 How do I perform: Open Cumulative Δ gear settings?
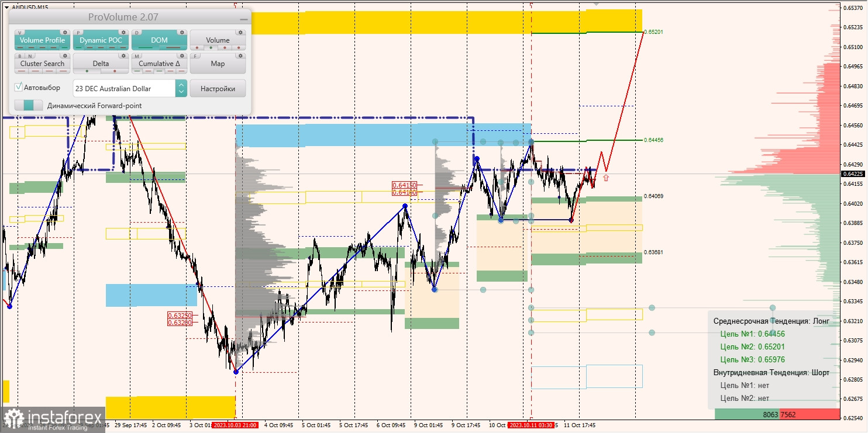[x=181, y=56]
